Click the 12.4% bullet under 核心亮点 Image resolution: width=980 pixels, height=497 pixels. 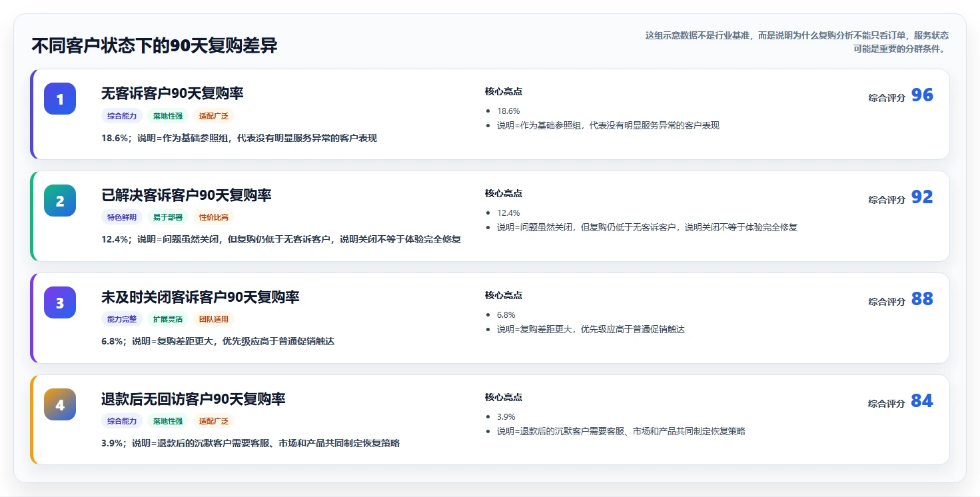(x=508, y=213)
